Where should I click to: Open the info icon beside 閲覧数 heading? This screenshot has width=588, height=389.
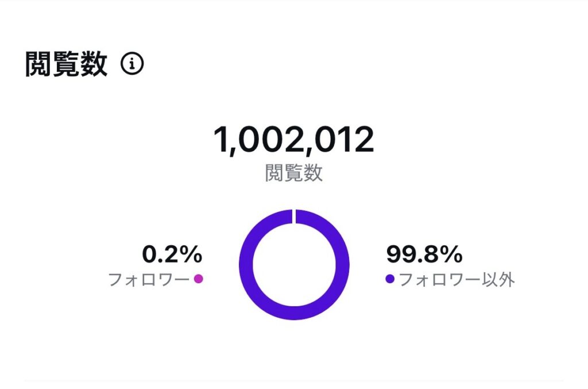(x=132, y=64)
